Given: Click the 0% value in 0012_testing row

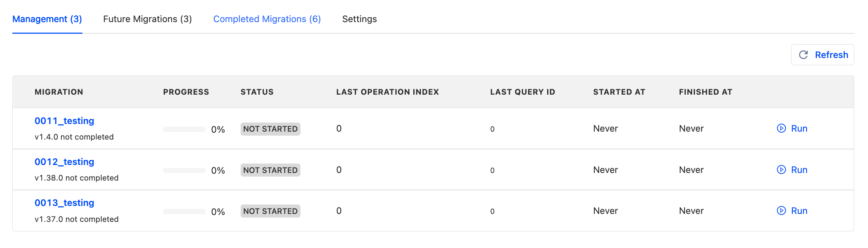Looking at the screenshot, I should click(x=218, y=170).
